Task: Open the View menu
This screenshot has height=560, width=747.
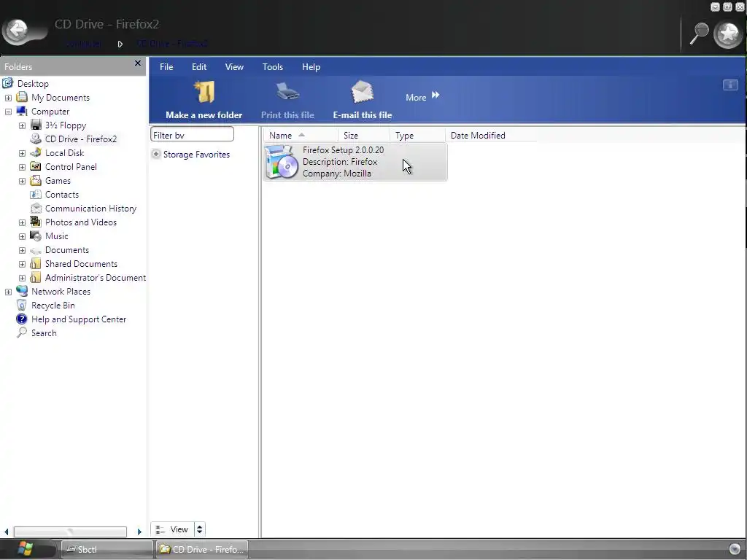Action: point(234,67)
